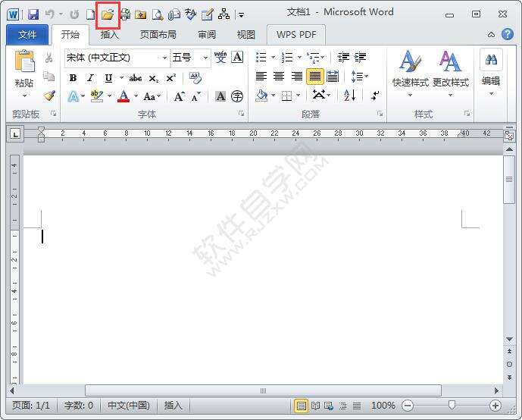The width and height of the screenshot is (522, 420).
Task: Open 快速样式 Quick Styles gallery
Action: point(410,74)
